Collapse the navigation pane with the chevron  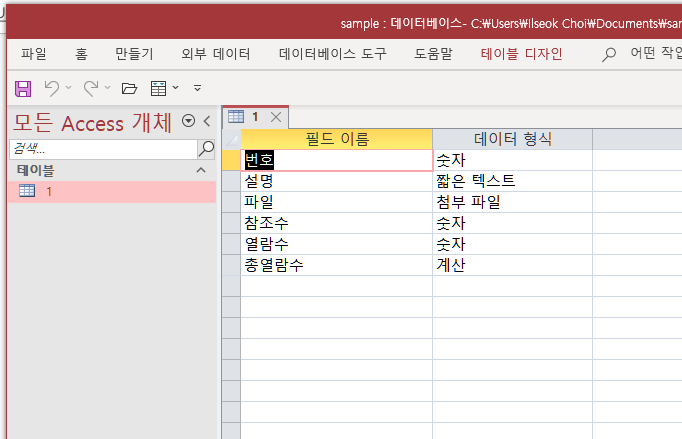coord(207,121)
